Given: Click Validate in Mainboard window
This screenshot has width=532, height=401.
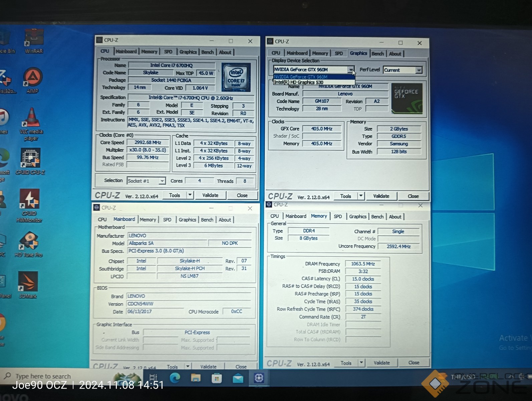Looking at the screenshot, I should pos(208,367).
